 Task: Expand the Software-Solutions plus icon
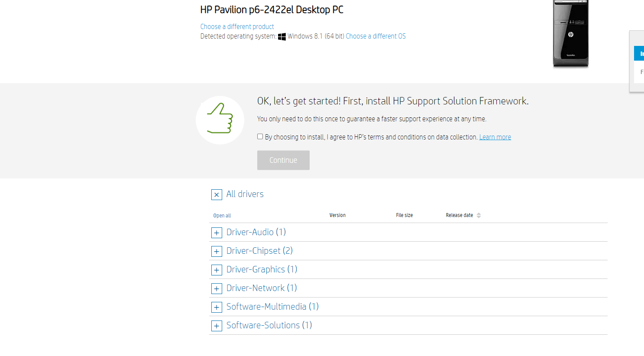pos(217,326)
